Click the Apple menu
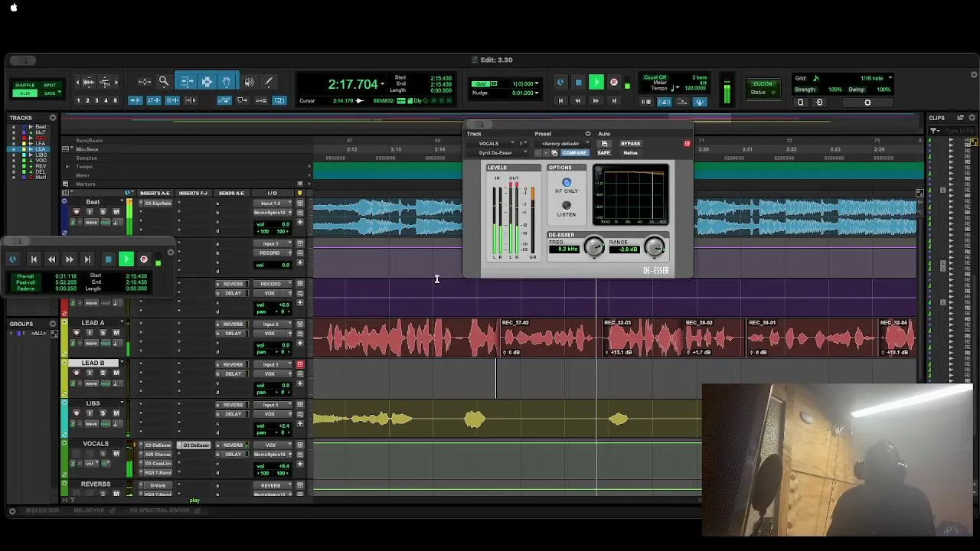This screenshot has width=980, height=551. click(x=14, y=8)
